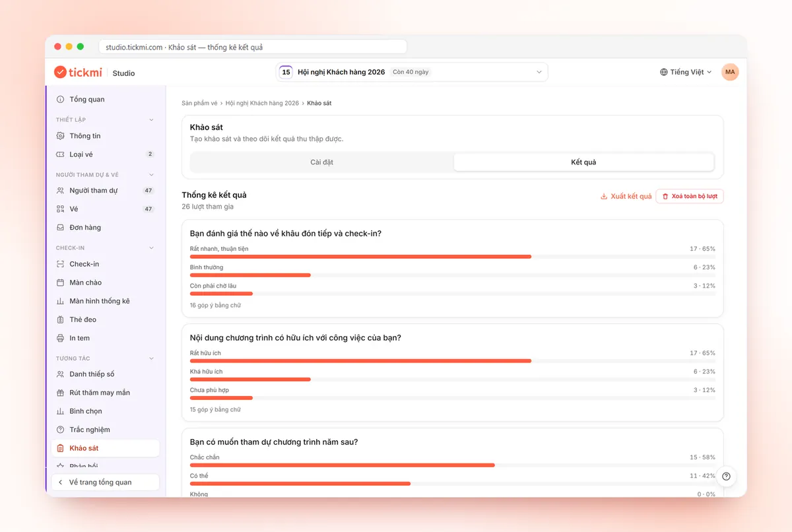Go to Sản phẩm vé breadcrumb

tap(199, 104)
